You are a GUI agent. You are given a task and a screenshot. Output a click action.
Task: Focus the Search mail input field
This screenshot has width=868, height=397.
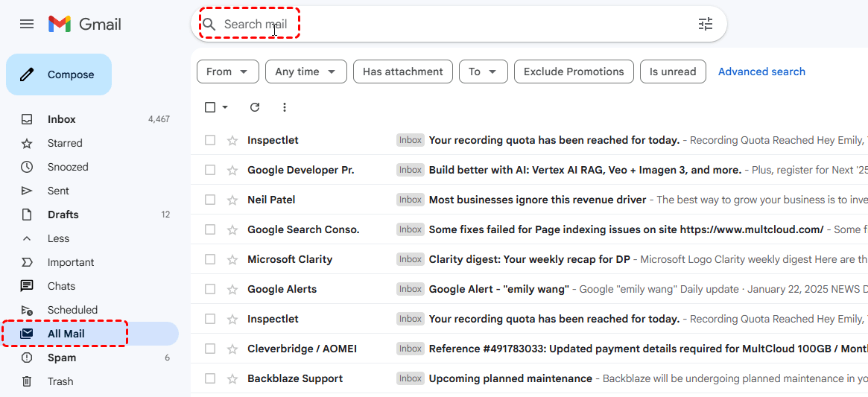point(447,25)
